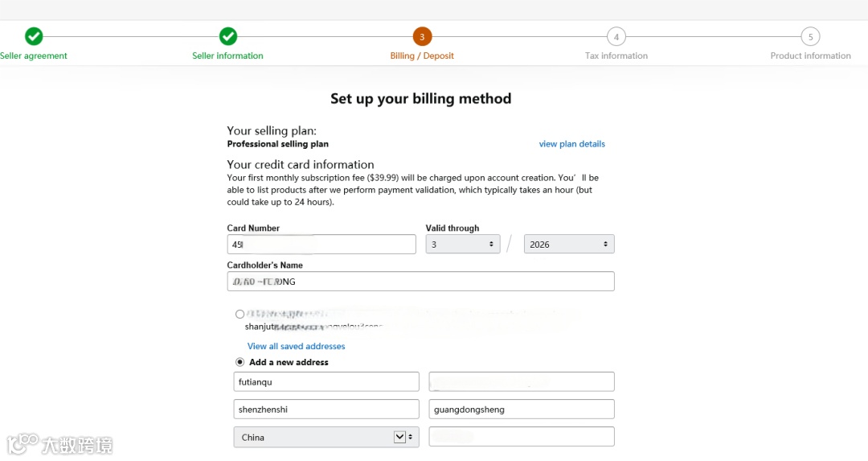The height and width of the screenshot is (461, 868).
Task: Select the Add a new address option
Action: pos(240,362)
